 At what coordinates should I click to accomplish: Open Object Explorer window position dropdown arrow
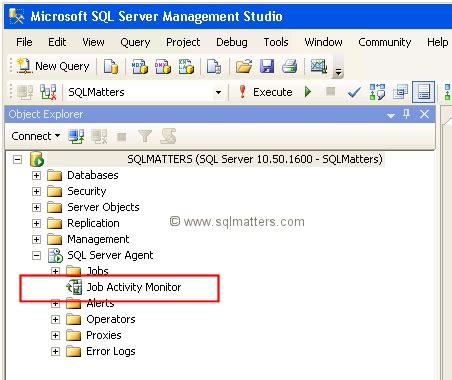pos(391,115)
